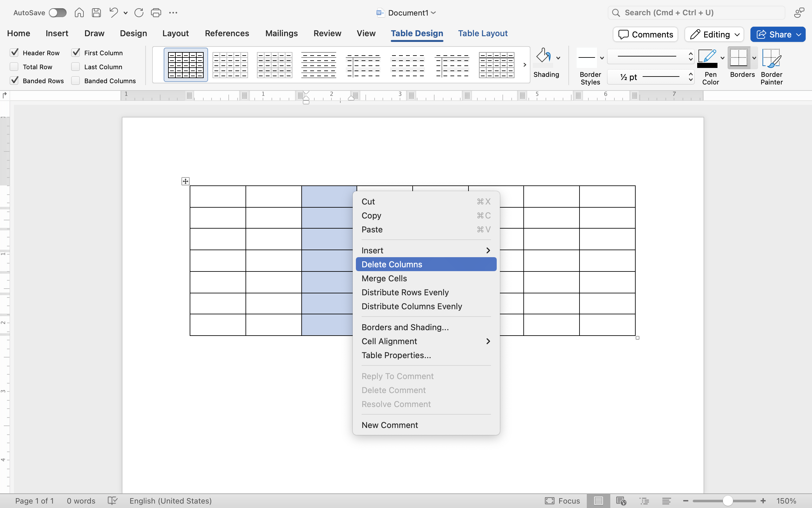This screenshot has height=508, width=812.
Task: Switch to Print Layout view icon
Action: (x=598, y=501)
